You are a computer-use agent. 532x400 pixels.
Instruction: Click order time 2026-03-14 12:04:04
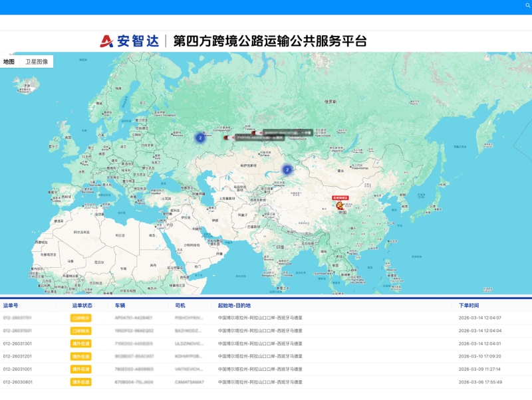(x=480, y=331)
